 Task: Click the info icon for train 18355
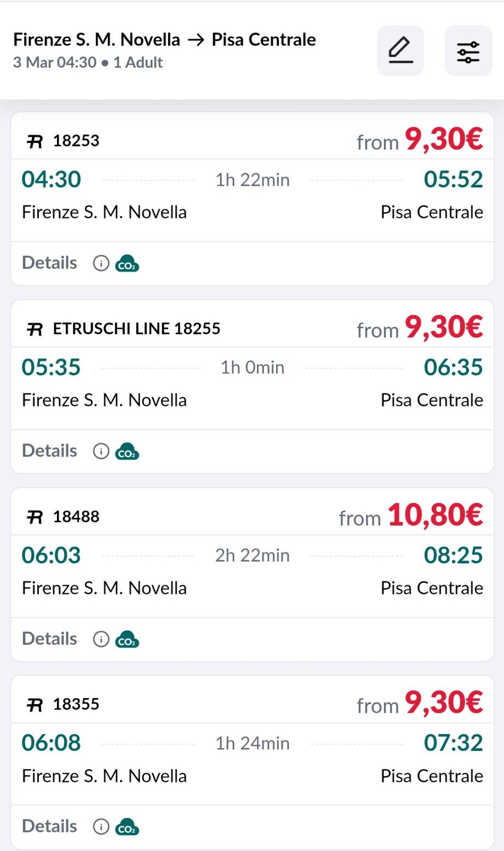101,826
